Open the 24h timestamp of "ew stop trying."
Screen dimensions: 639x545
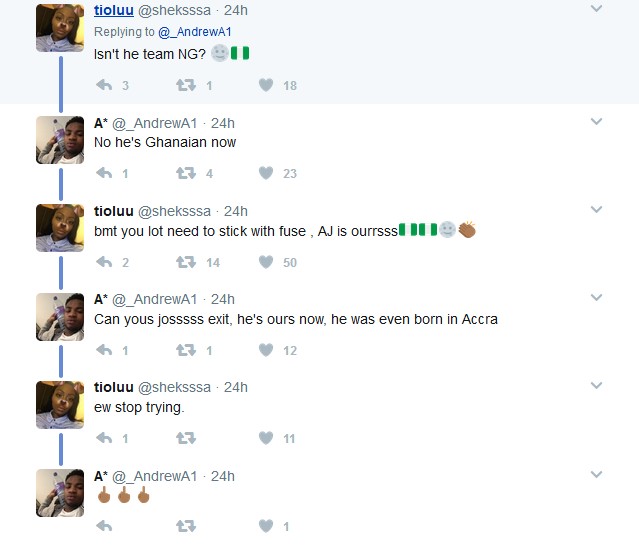[x=236, y=387]
